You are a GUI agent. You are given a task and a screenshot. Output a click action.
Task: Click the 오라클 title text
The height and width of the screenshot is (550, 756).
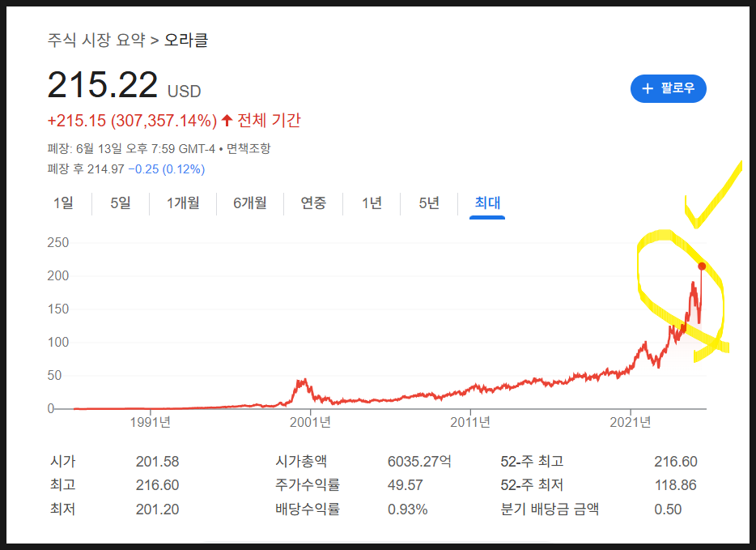pyautogui.click(x=186, y=40)
